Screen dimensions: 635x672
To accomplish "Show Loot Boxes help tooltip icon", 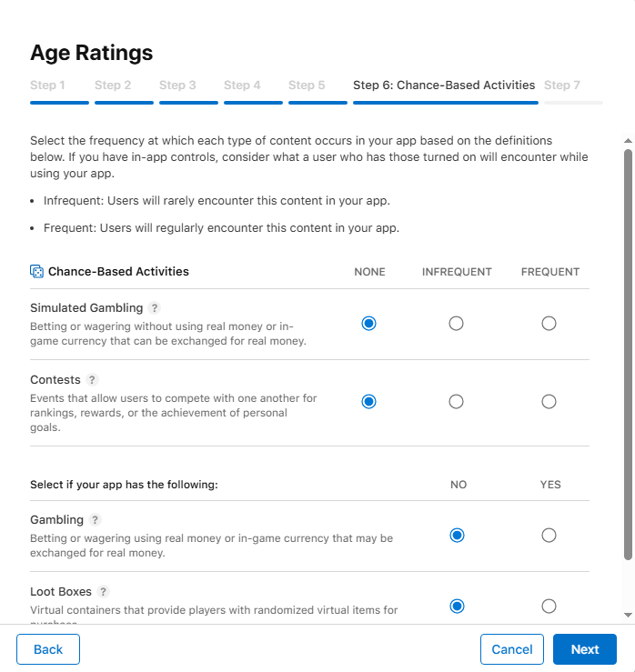I will (103, 592).
